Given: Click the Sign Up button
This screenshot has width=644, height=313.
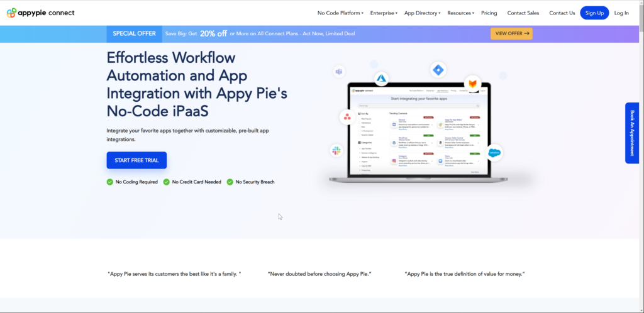Looking at the screenshot, I should (x=594, y=13).
